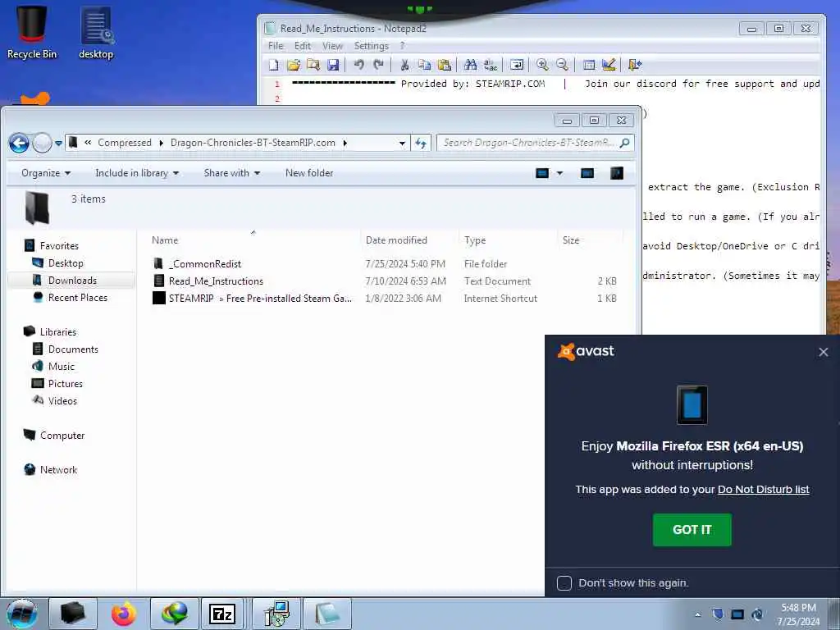Viewport: 840px width, 630px height.
Task: Open the Share with dropdown
Action: click(x=231, y=173)
